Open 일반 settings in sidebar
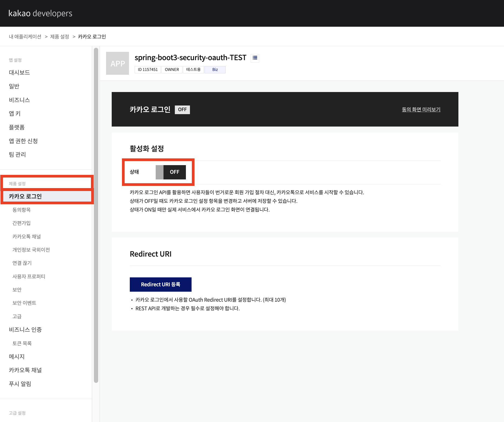Screen dimensions: 504x422 coord(14,86)
